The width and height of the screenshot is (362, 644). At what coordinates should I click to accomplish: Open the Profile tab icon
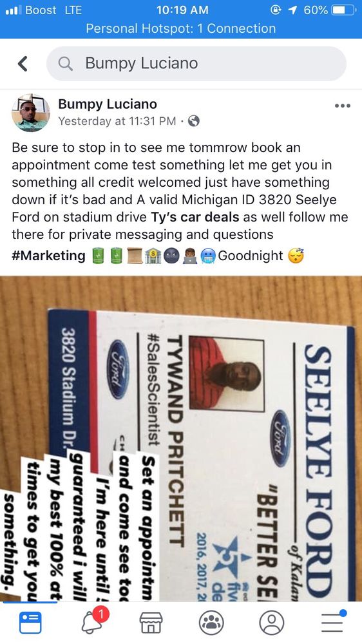pyautogui.click(x=272, y=623)
